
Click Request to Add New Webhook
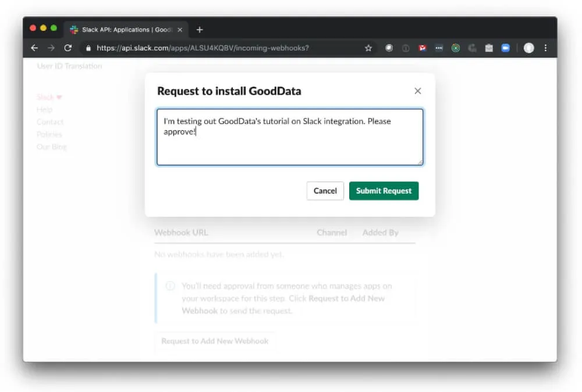pyautogui.click(x=215, y=341)
